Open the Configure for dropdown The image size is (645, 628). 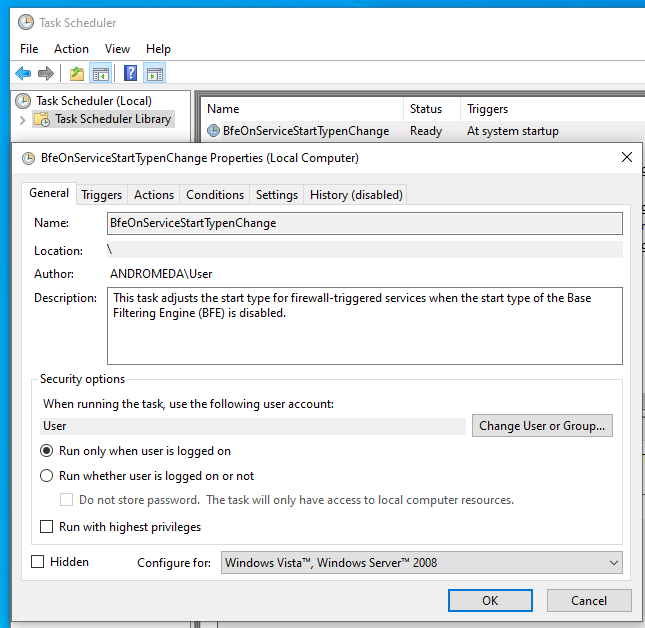tap(422, 562)
